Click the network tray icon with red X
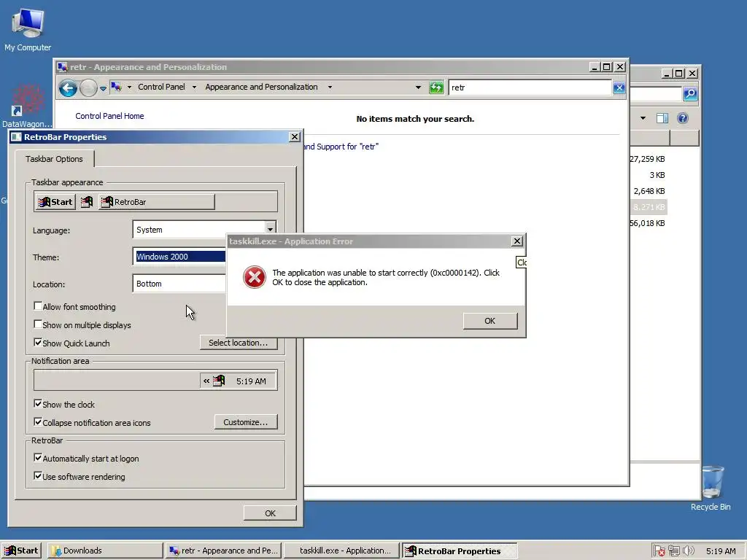 (x=659, y=551)
